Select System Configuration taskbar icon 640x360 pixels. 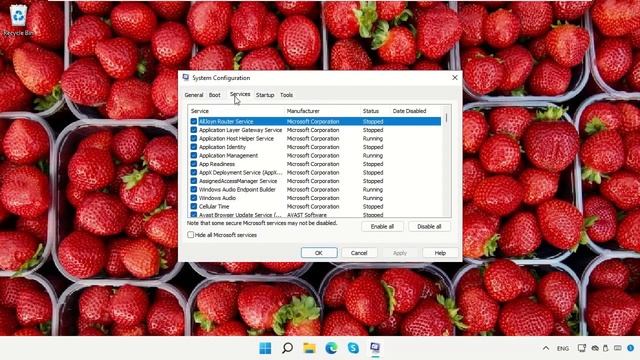pos(375,348)
